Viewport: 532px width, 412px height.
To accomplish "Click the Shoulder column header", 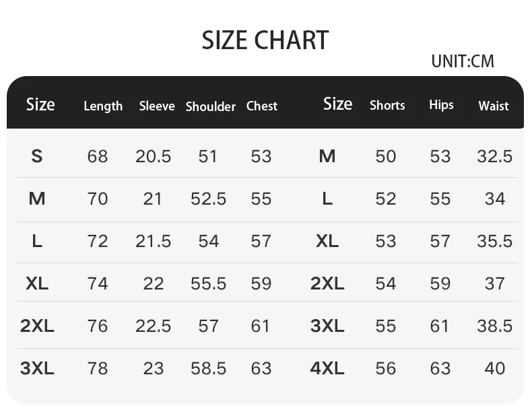I will tap(211, 106).
